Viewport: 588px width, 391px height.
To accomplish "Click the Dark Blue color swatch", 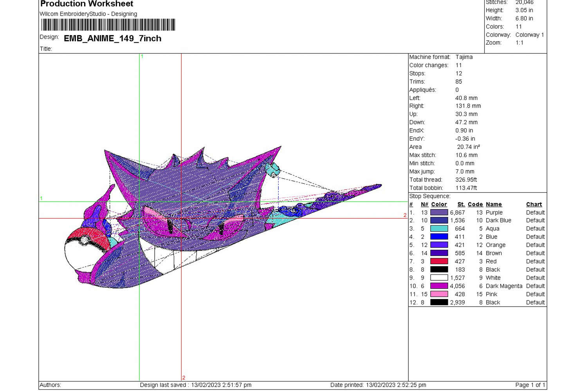I will pos(439,221).
